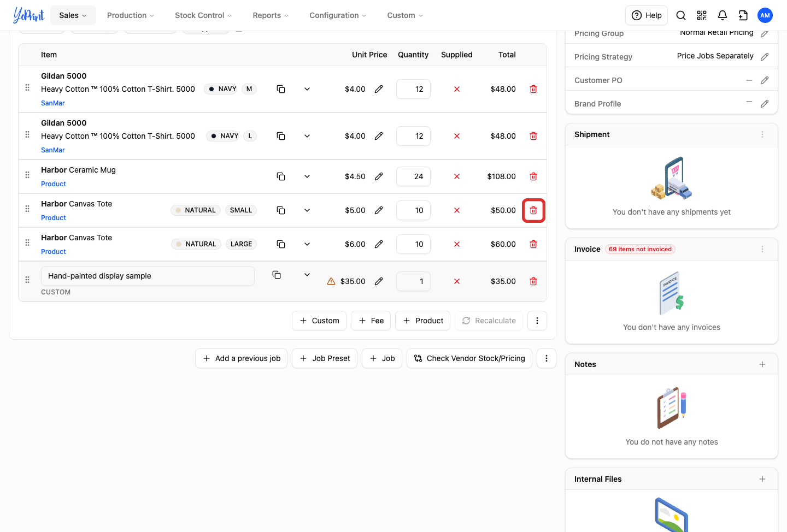The height and width of the screenshot is (532, 787).
Task: Expand the Gildan 5000 NAVY M row
Action: click(307, 89)
